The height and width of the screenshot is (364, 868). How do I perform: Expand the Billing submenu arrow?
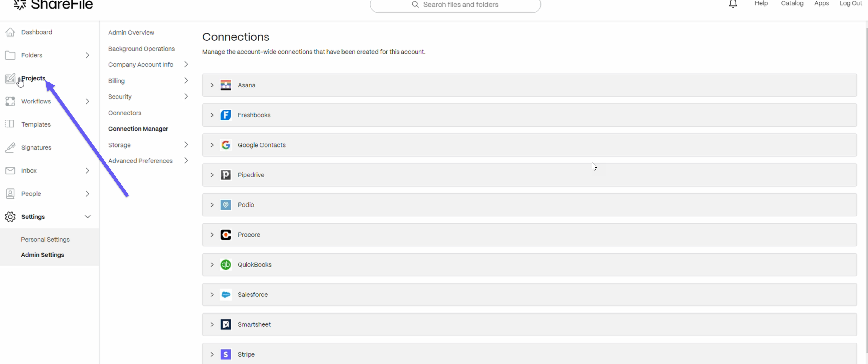coord(186,80)
